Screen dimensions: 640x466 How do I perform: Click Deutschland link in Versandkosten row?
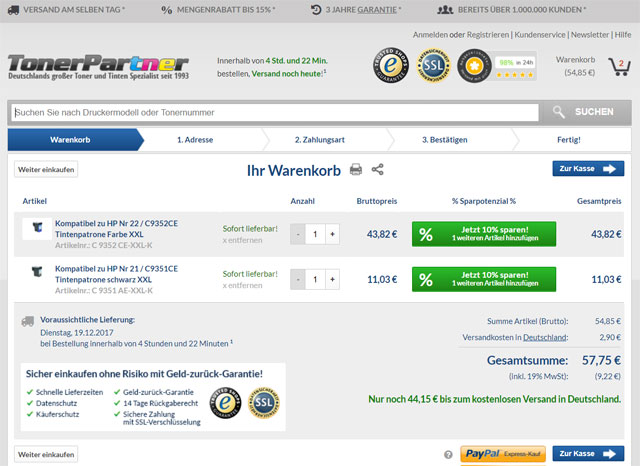tap(544, 337)
